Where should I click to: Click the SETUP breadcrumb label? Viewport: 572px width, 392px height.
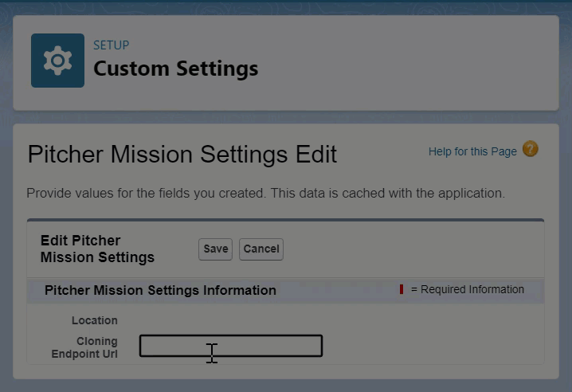111,45
